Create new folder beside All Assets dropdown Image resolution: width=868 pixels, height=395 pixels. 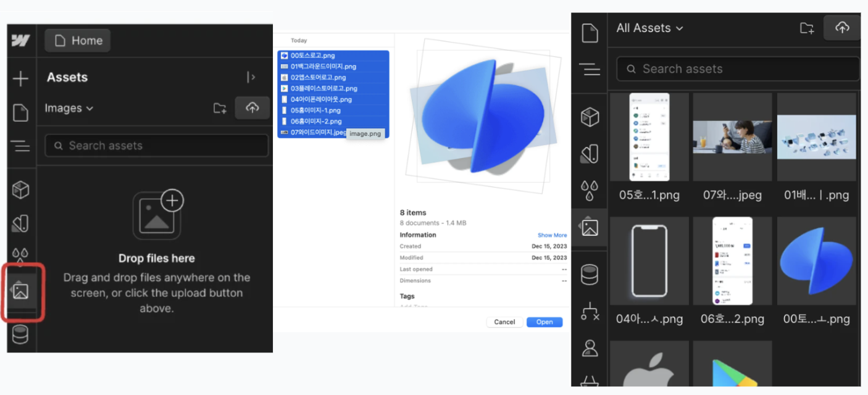click(x=807, y=28)
